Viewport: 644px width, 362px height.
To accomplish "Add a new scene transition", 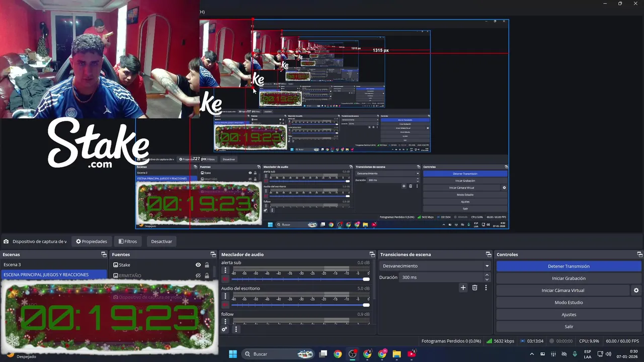I will pyautogui.click(x=463, y=288).
